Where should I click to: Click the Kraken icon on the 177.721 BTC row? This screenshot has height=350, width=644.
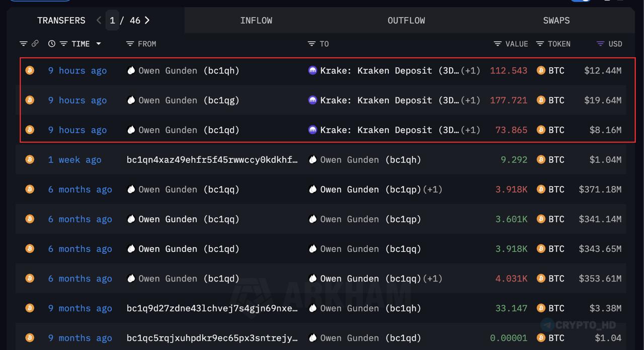pos(312,100)
